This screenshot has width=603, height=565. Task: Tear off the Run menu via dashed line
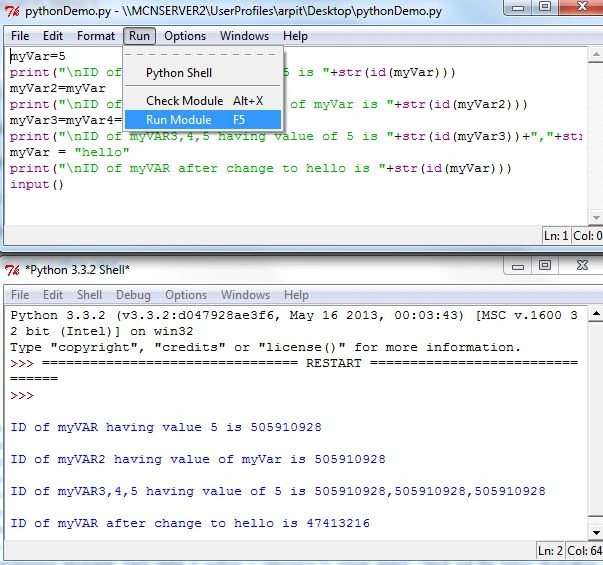203,55
